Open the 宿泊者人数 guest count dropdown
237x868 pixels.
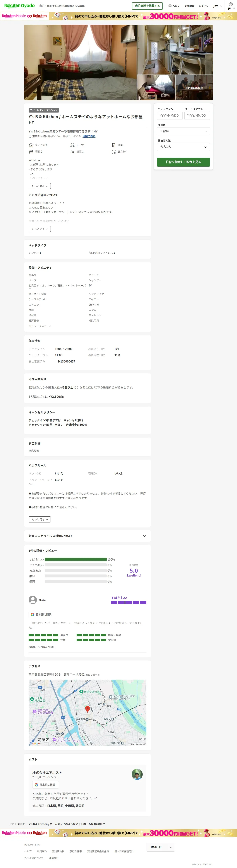(183, 147)
